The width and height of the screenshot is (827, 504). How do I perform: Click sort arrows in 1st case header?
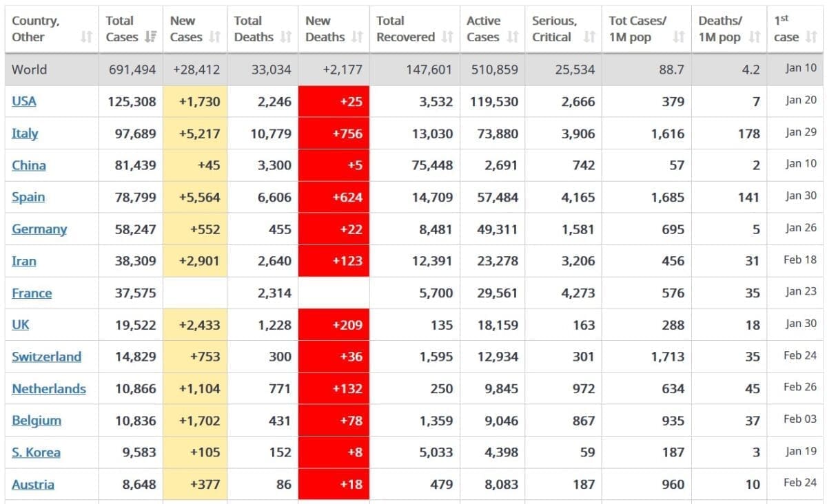tap(812, 38)
